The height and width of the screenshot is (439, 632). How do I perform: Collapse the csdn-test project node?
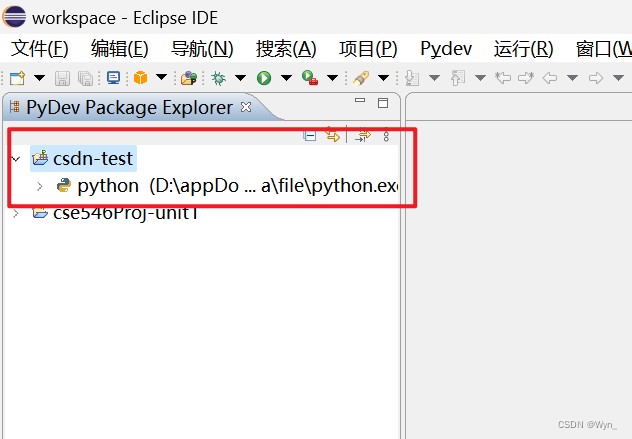click(16, 159)
